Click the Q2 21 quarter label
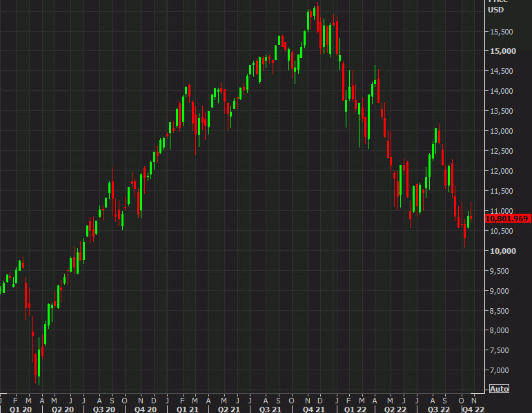 pos(228,410)
